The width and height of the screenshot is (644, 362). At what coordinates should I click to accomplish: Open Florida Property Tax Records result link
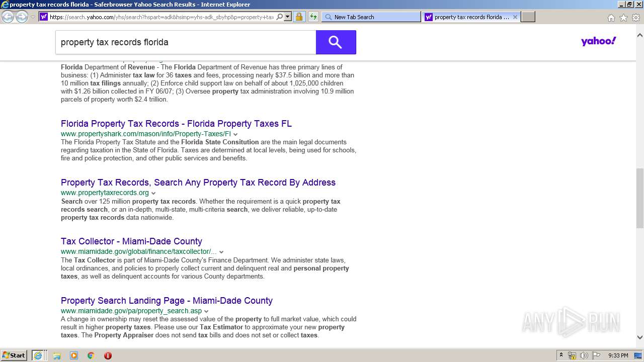[x=176, y=124]
